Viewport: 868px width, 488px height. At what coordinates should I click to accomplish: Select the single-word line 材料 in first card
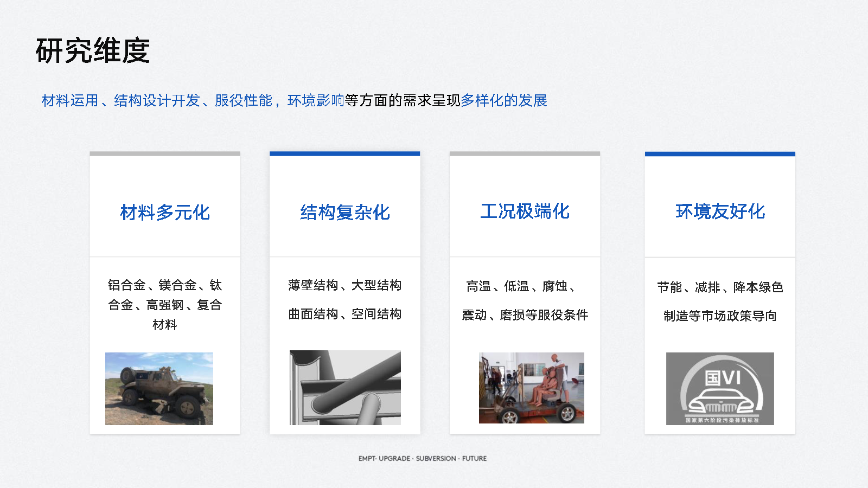(x=165, y=325)
